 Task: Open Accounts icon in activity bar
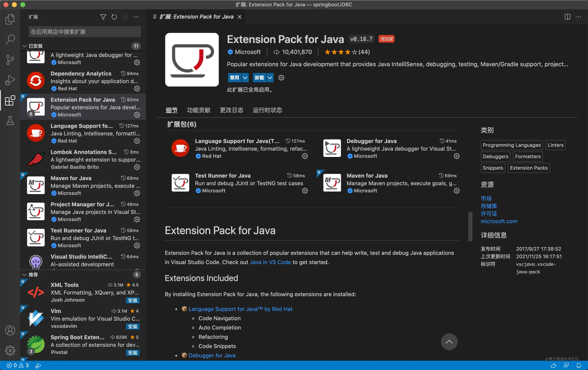10,330
